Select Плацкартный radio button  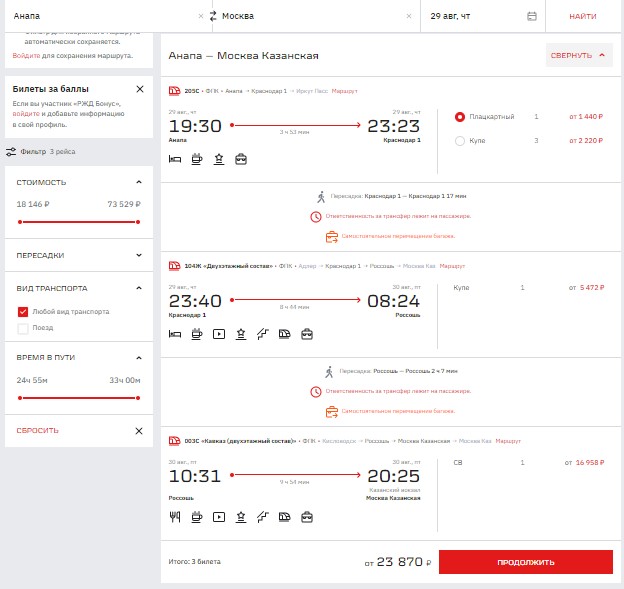[x=460, y=117]
